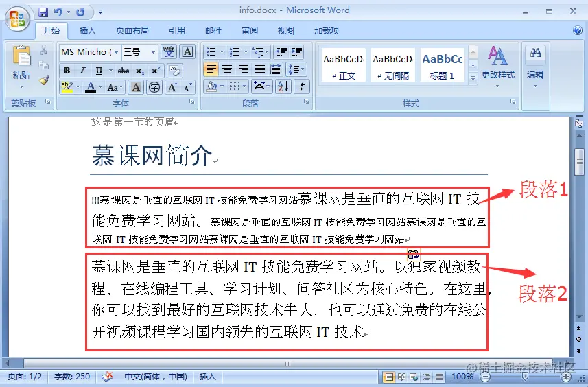
Task: Switch to the 视图 tab
Action: pyautogui.click(x=285, y=30)
